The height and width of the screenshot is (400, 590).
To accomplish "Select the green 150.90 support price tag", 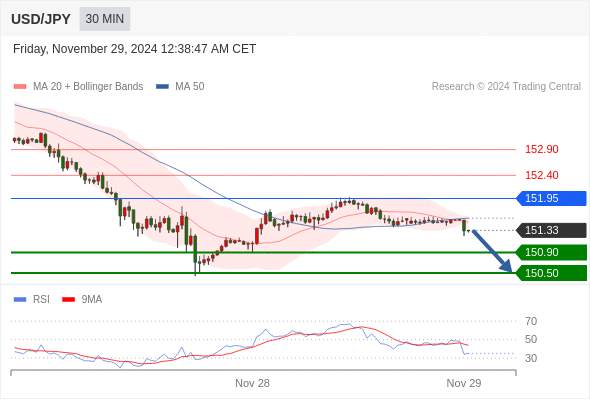I will click(x=552, y=252).
